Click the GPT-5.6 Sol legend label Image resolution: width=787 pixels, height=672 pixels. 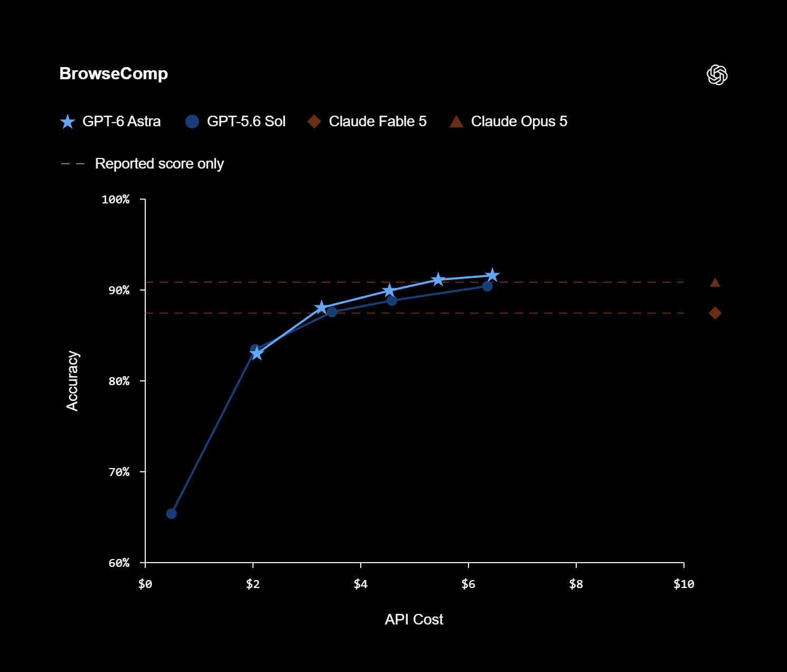(x=246, y=122)
